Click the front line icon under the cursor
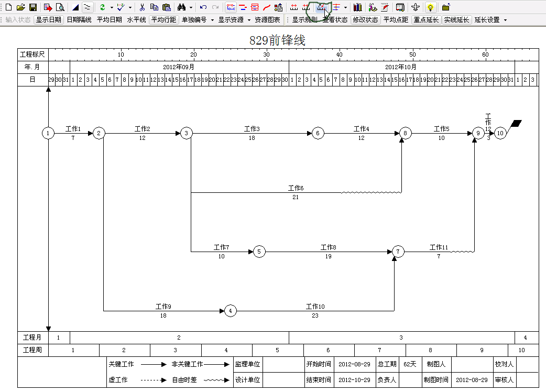The height and width of the screenshot is (392, 546). tap(321, 7)
